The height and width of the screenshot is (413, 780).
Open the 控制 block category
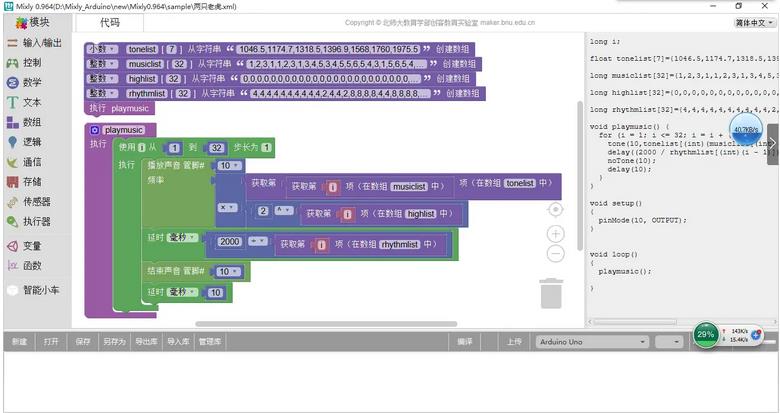point(24,63)
